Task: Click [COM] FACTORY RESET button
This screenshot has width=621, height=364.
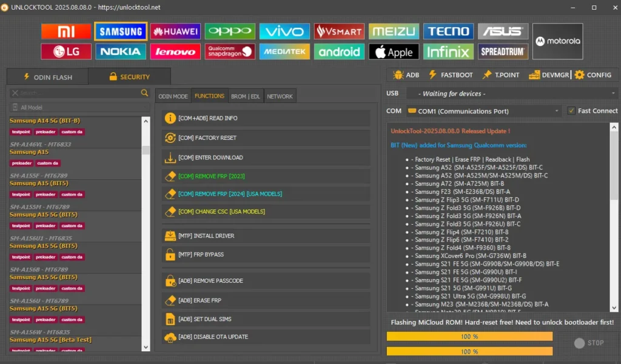Action: pos(266,138)
